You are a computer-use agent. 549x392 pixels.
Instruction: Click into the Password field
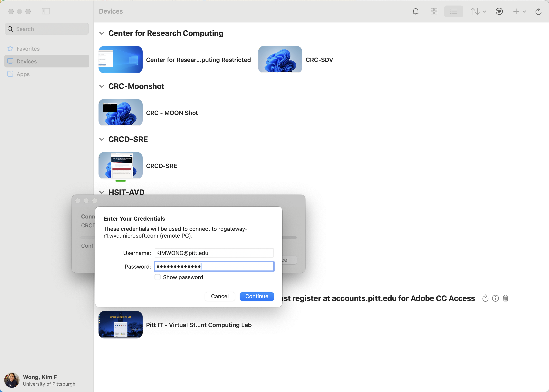(214, 266)
